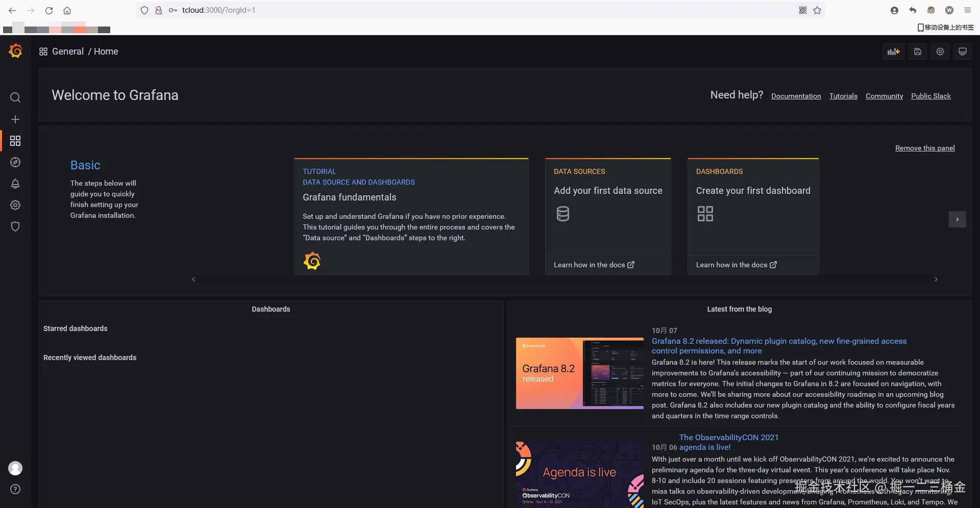Open the Community help link

coord(884,96)
